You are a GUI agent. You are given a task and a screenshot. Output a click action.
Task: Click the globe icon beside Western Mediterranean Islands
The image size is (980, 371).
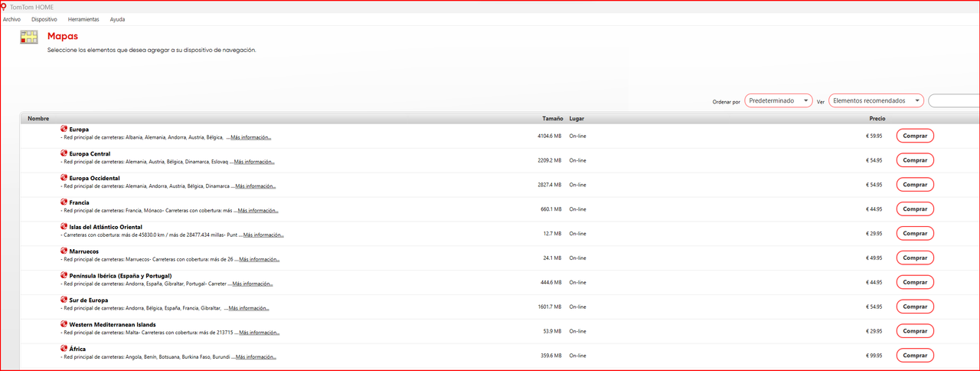pyautogui.click(x=64, y=324)
